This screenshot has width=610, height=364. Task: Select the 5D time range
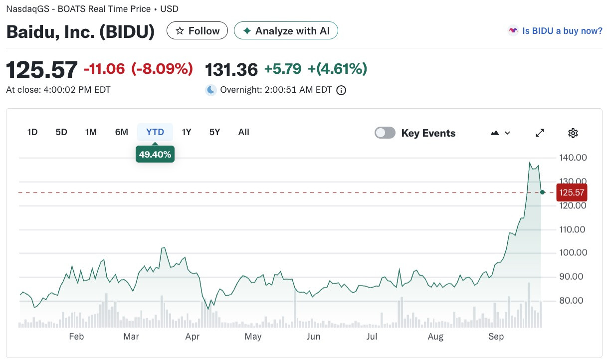[x=61, y=132]
